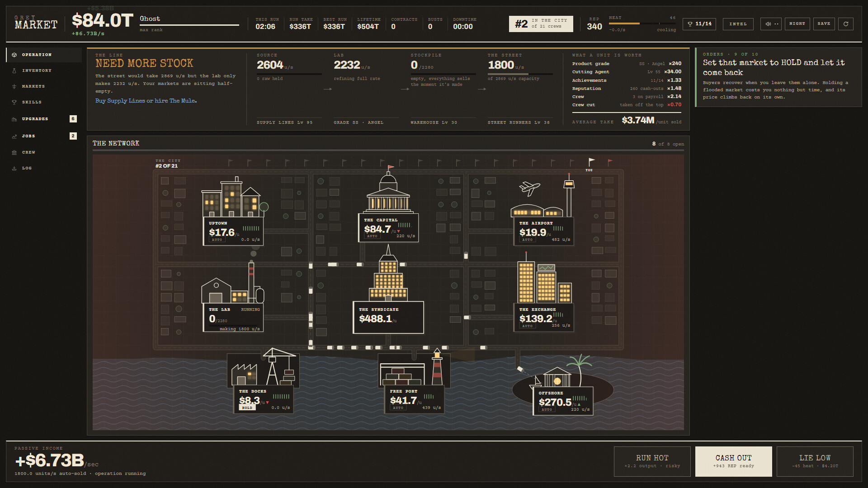Select The Lab factory building
Viewport: 868px width, 488px height.
[x=232, y=282]
